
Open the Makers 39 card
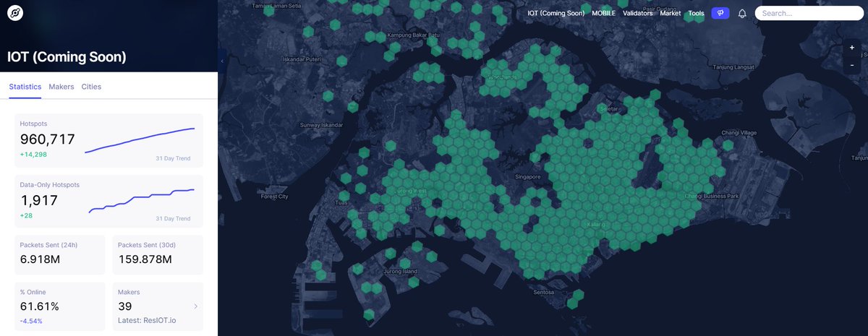(158, 306)
